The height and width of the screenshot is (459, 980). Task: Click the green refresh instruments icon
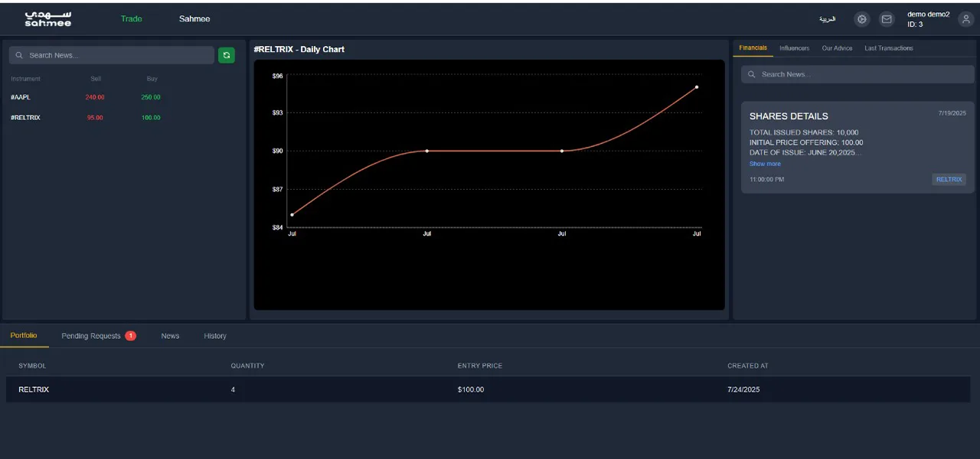coord(226,55)
